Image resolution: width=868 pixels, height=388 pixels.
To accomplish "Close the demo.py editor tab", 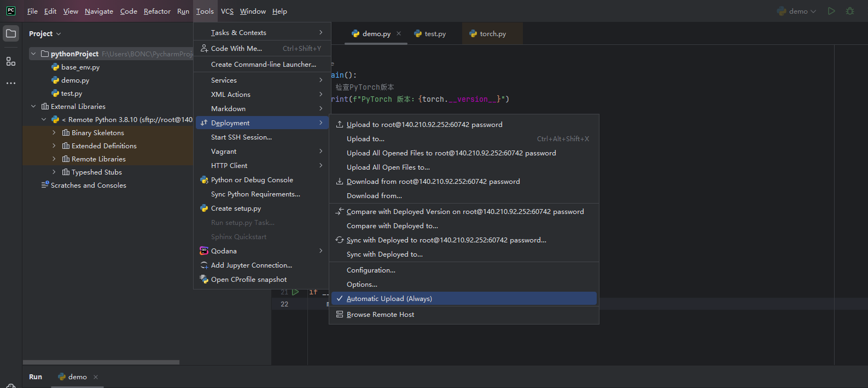I will 399,33.
